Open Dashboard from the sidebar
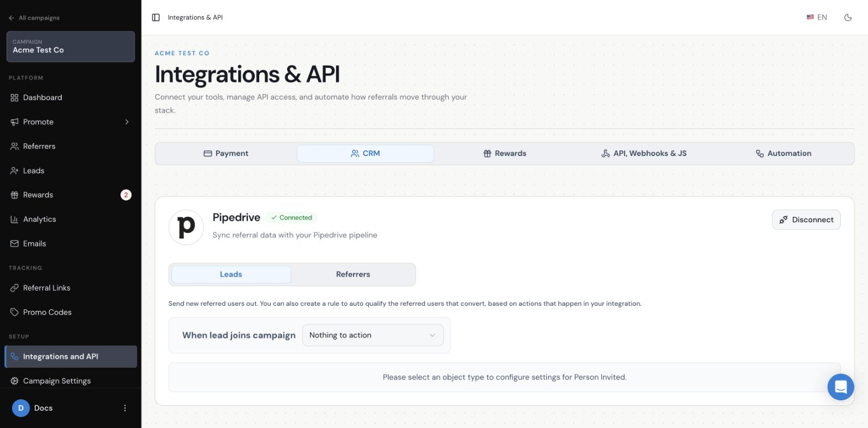This screenshot has width=868, height=428. pos(71,97)
